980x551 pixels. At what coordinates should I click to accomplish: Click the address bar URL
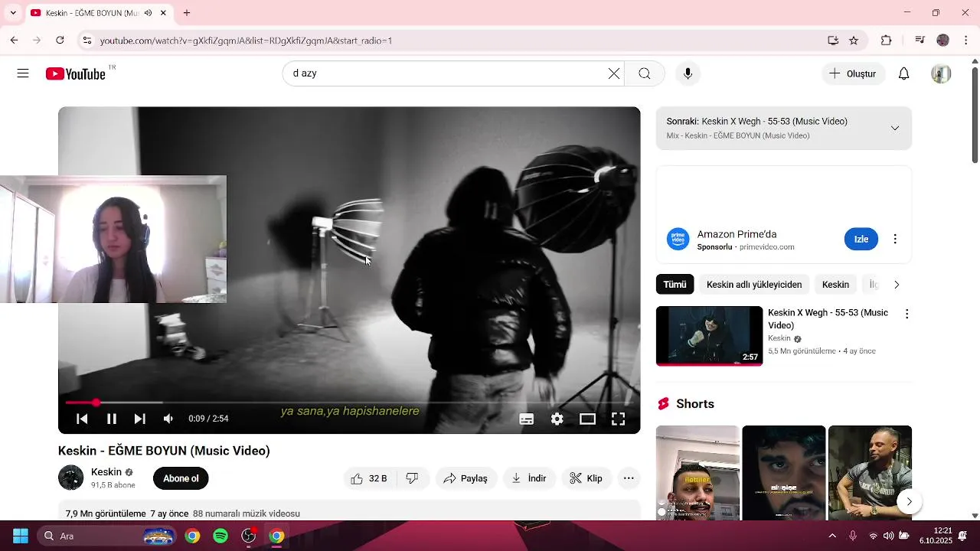pyautogui.click(x=246, y=41)
